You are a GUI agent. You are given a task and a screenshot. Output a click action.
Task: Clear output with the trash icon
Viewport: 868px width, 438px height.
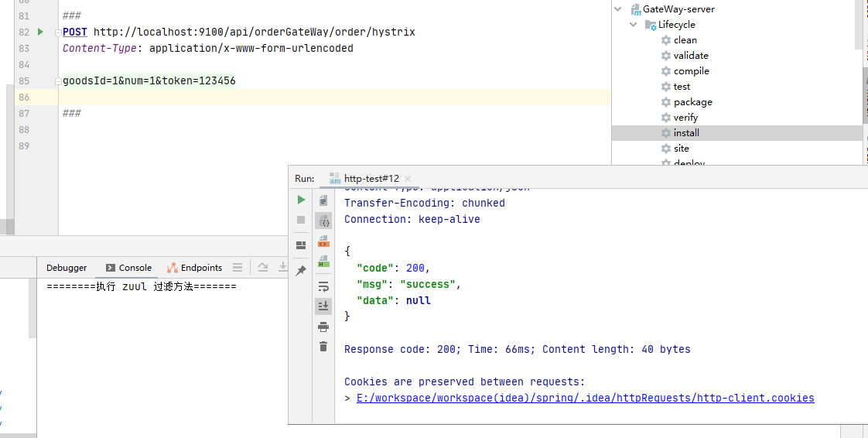point(323,347)
